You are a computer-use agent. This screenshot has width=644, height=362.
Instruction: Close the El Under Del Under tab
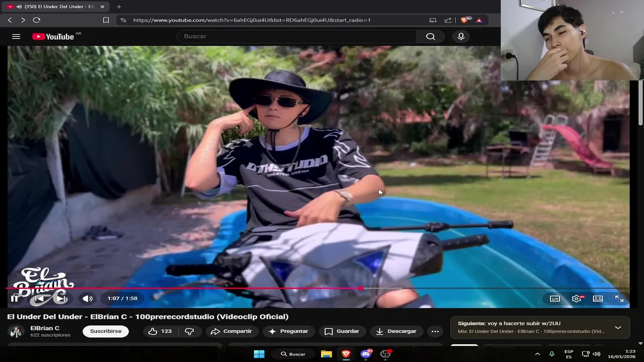102,7
